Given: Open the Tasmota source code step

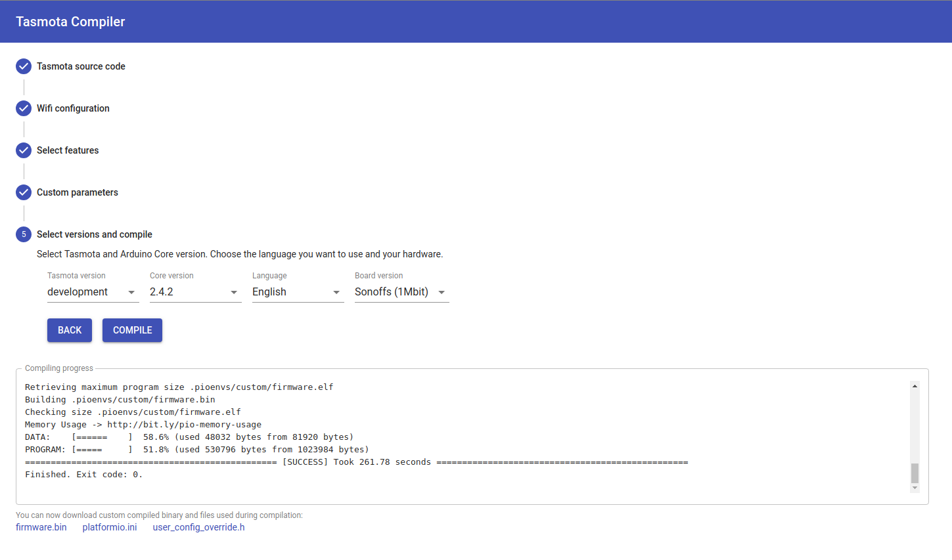Looking at the screenshot, I should [81, 66].
